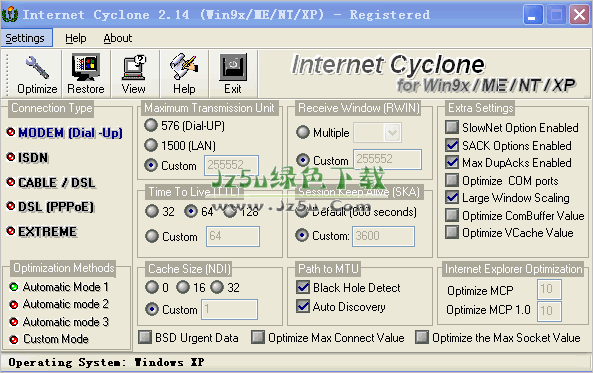593x373 pixels.
Task: Select the Custom Session Keep Alive option
Action: (x=302, y=235)
